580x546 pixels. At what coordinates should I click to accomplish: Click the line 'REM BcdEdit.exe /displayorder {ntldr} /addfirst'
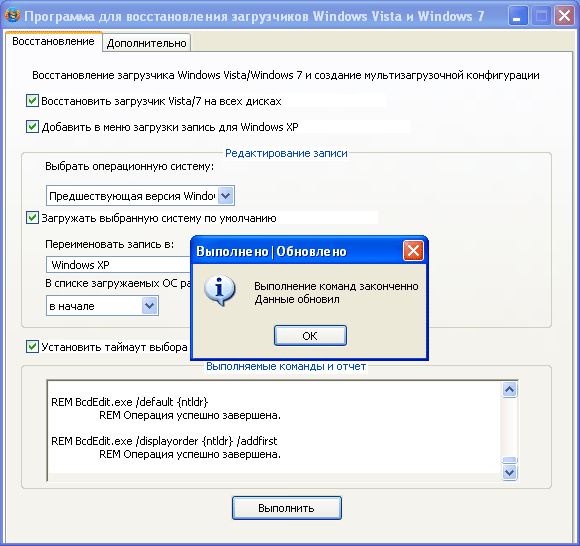pyautogui.click(x=164, y=441)
